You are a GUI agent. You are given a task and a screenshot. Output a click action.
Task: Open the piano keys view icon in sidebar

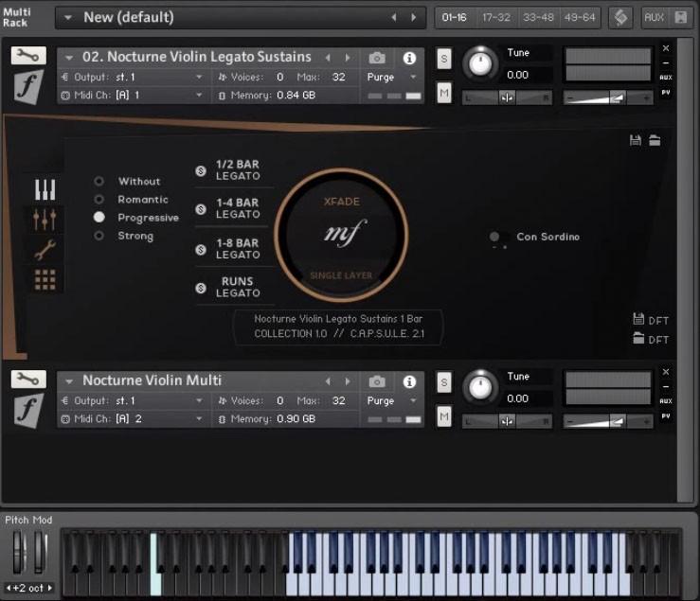coord(45,189)
